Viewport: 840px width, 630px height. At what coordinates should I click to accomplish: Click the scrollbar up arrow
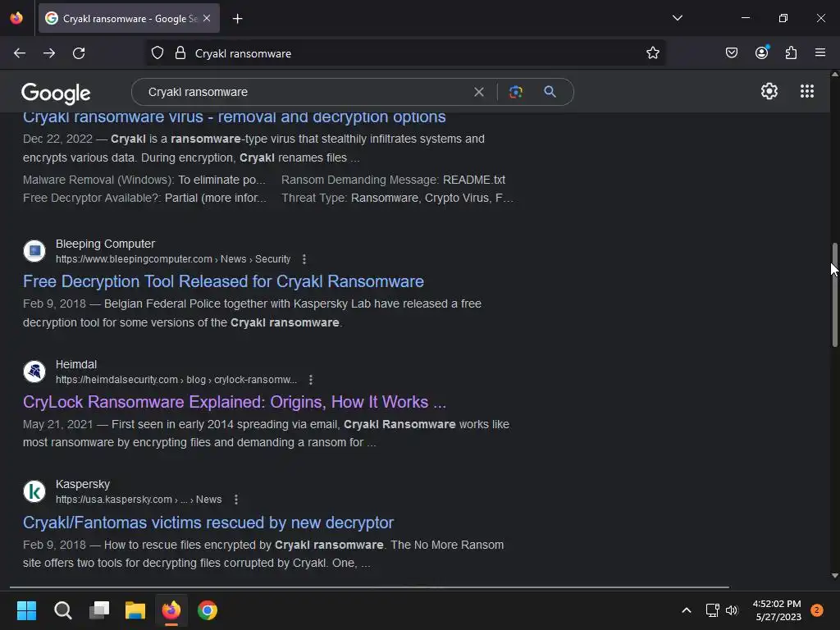[x=834, y=75]
